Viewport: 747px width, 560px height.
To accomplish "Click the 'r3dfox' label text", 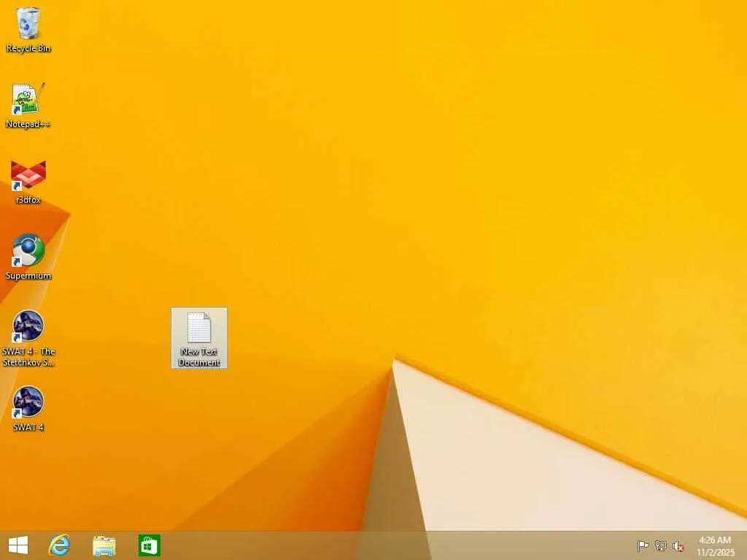I will (x=28, y=200).
